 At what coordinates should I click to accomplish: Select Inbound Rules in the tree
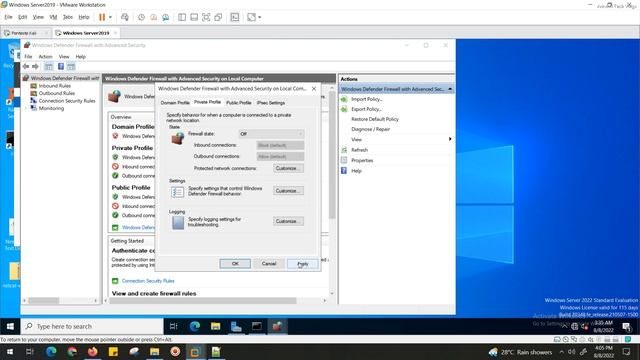tap(54, 86)
